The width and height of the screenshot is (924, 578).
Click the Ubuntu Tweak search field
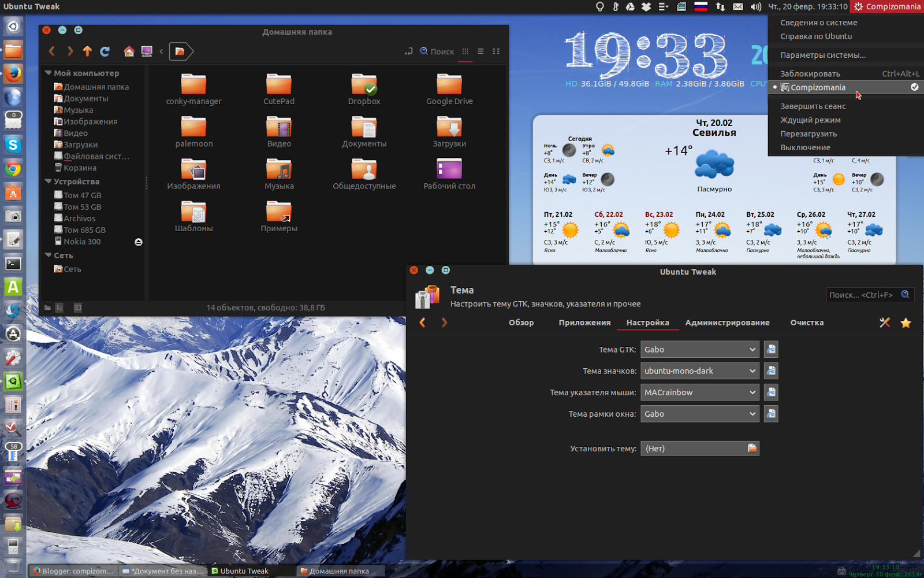[x=870, y=295]
